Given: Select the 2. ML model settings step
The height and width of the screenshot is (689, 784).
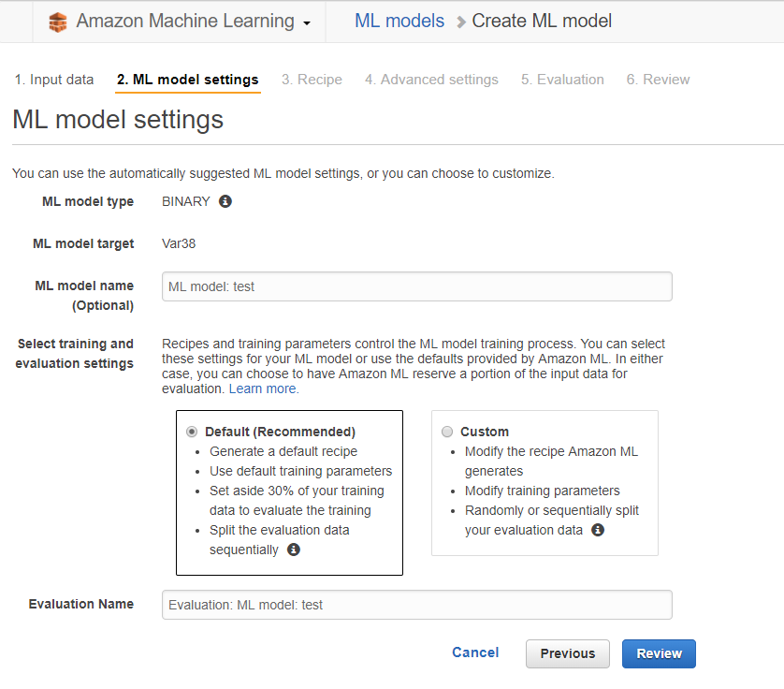Looking at the screenshot, I should [x=187, y=80].
